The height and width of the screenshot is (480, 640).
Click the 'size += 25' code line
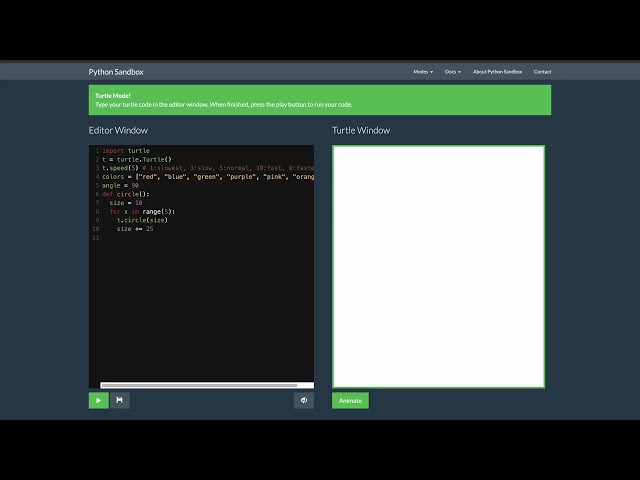click(135, 229)
